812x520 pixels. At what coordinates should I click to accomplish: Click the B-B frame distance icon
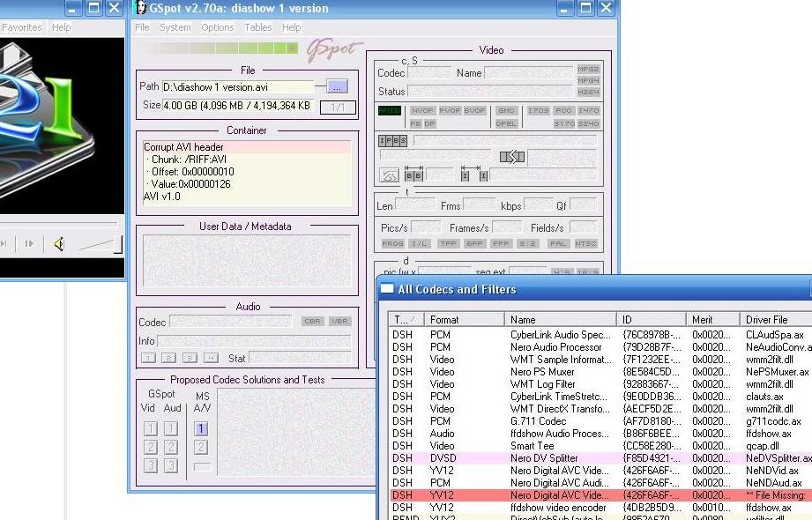(413, 175)
